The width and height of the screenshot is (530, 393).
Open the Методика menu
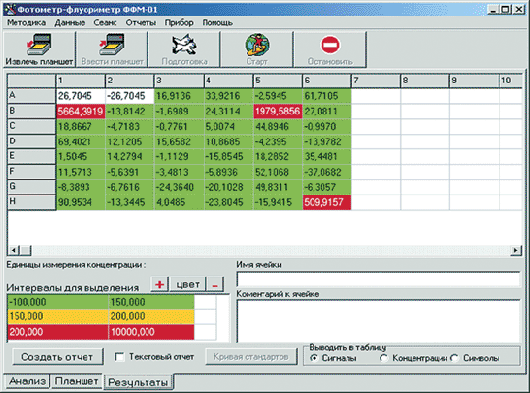[26, 23]
